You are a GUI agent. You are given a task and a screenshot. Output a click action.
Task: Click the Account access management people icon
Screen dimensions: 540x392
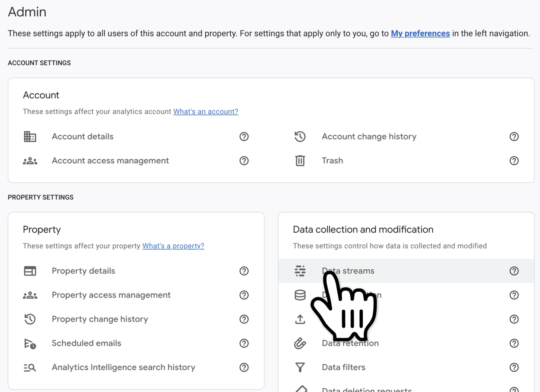point(30,161)
